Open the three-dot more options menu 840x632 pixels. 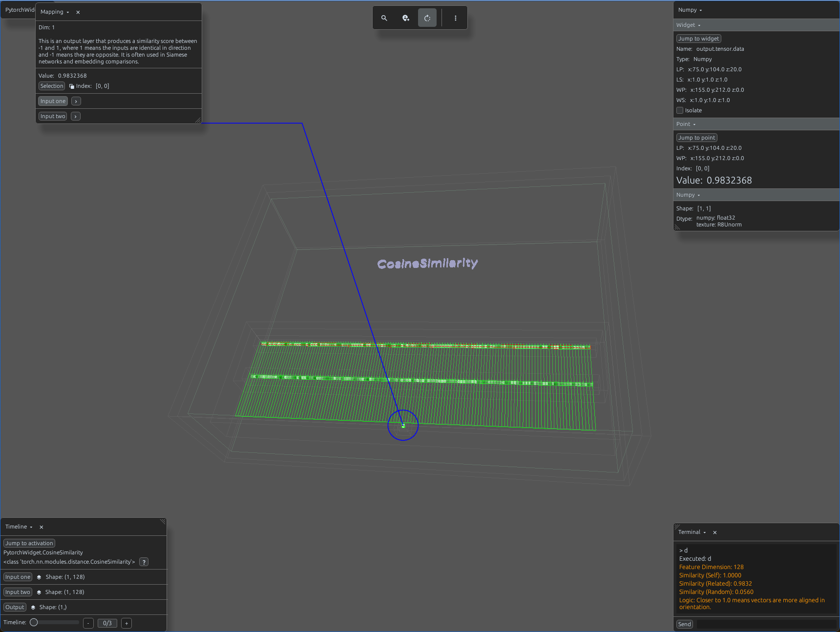pyautogui.click(x=456, y=18)
